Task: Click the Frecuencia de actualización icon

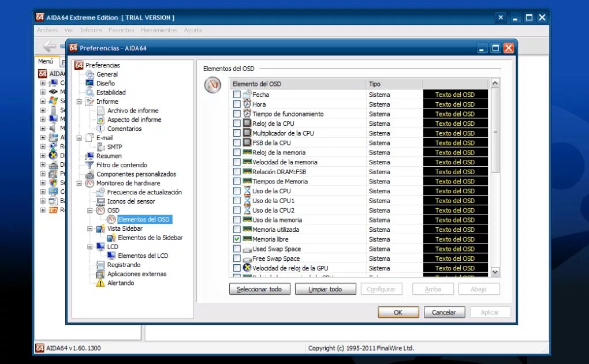Action: click(100, 192)
